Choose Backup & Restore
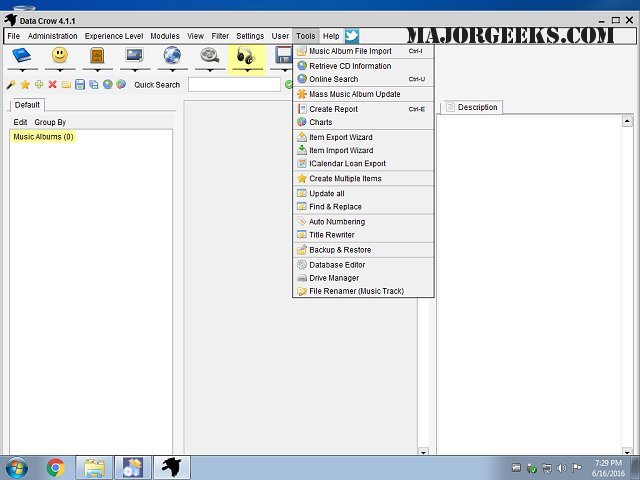 pos(363,250)
